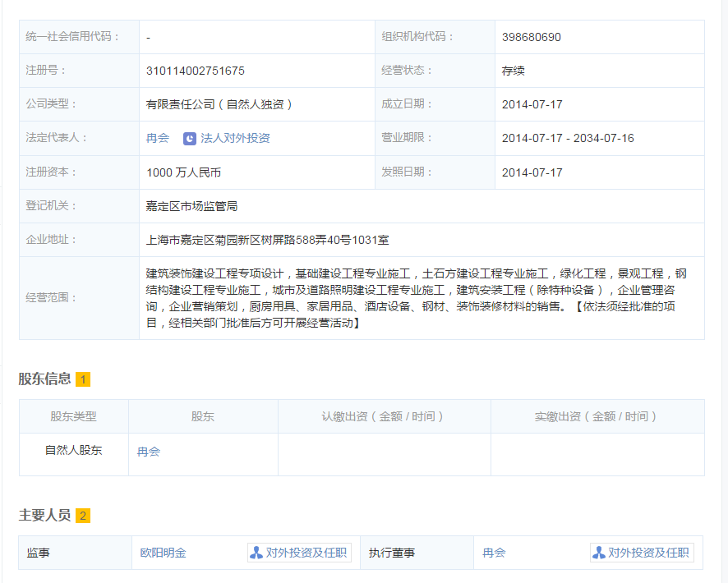Viewport: 728px width, 583px height.
Task: Click the person icon in 欧阳明金's 对外投资及任职 button
Action: pyautogui.click(x=256, y=553)
